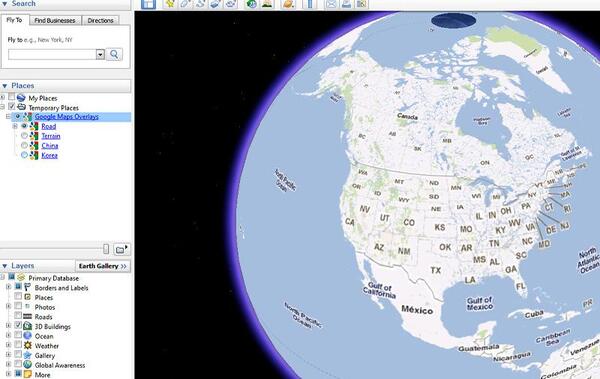Image resolution: width=600 pixels, height=379 pixels.
Task: Add an image overlay from toolbar
Action: coord(215,4)
